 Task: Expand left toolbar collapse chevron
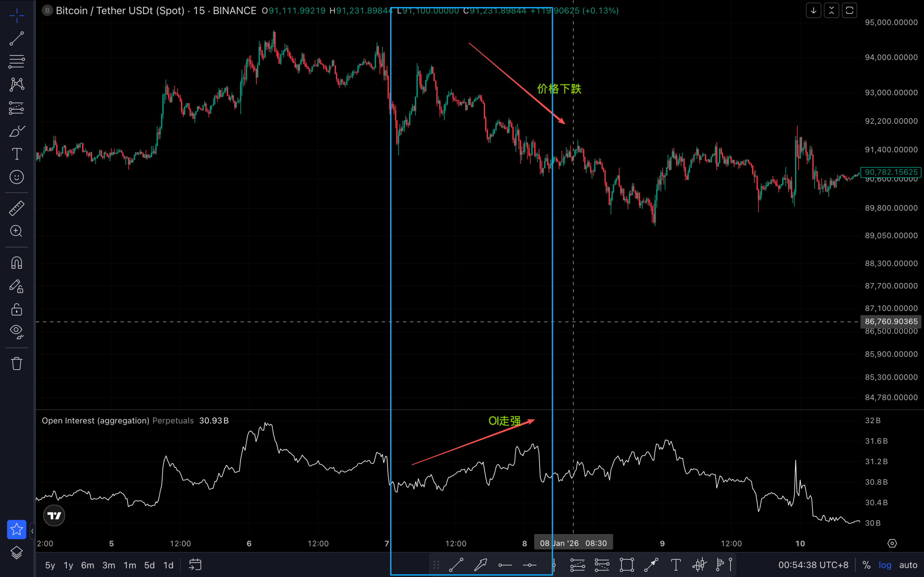(32, 531)
